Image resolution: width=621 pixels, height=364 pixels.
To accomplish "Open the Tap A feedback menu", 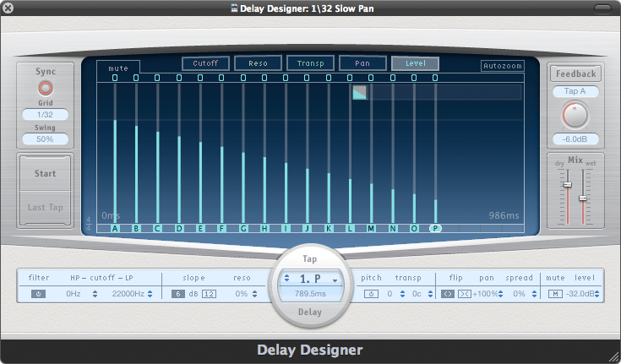I will 575,91.
